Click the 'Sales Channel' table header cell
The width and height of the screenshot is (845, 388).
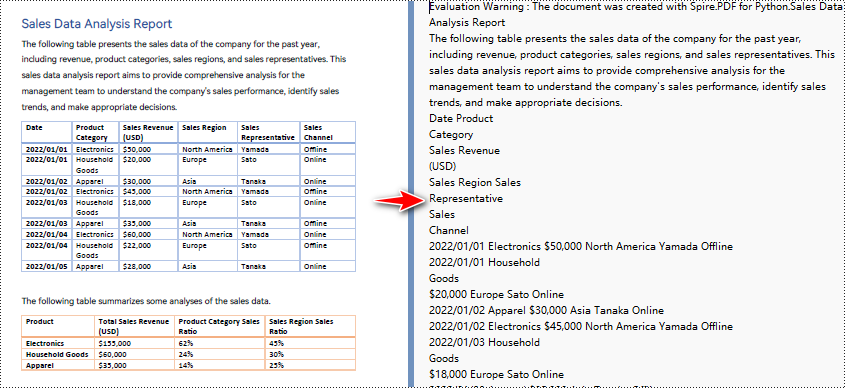[x=327, y=132]
